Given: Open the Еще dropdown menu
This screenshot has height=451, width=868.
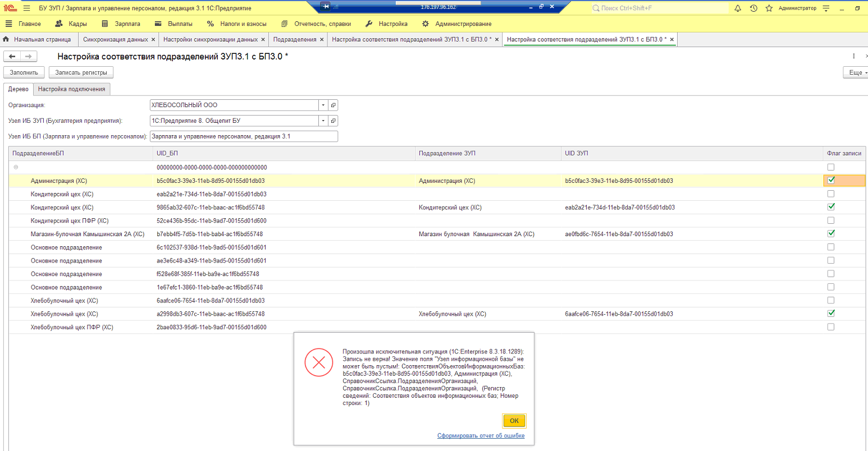Looking at the screenshot, I should pos(856,72).
